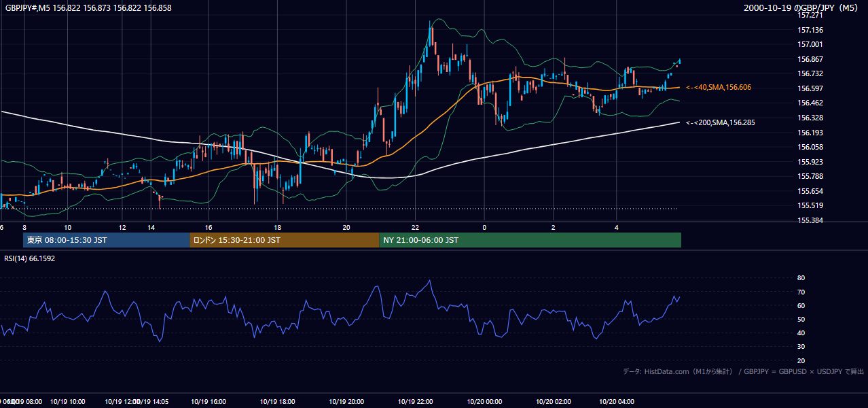Viewport: 868px width, 408px height.
Task: Click RSI scale value 80
Action: 801,278
